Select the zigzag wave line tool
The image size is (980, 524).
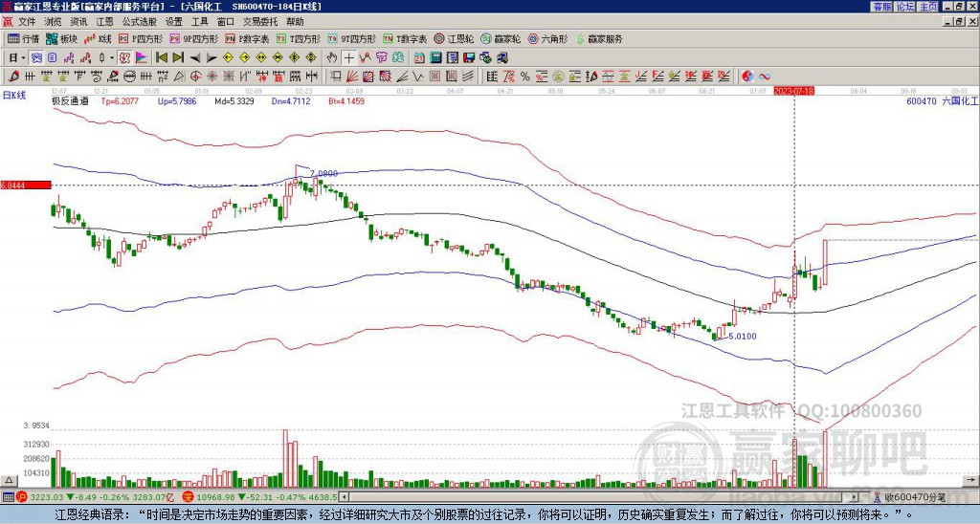(418, 76)
